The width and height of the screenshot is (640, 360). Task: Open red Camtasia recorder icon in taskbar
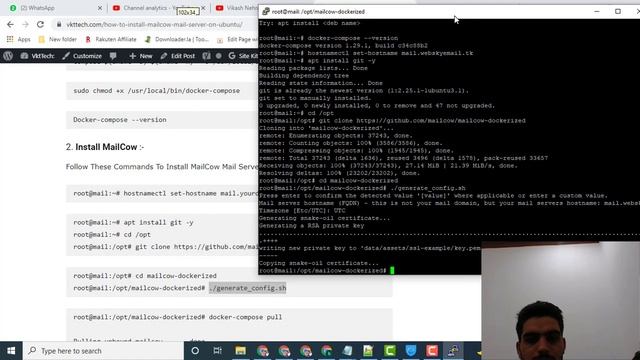pos(432,351)
